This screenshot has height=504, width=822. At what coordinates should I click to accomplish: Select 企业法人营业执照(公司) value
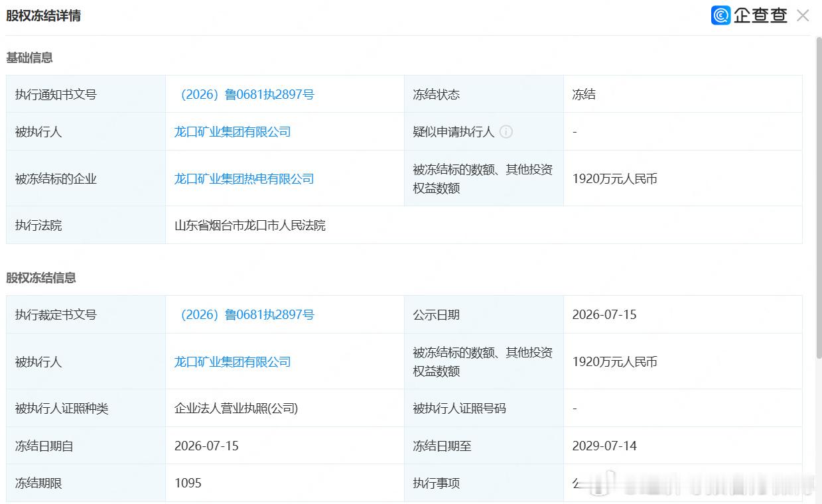tap(236, 409)
